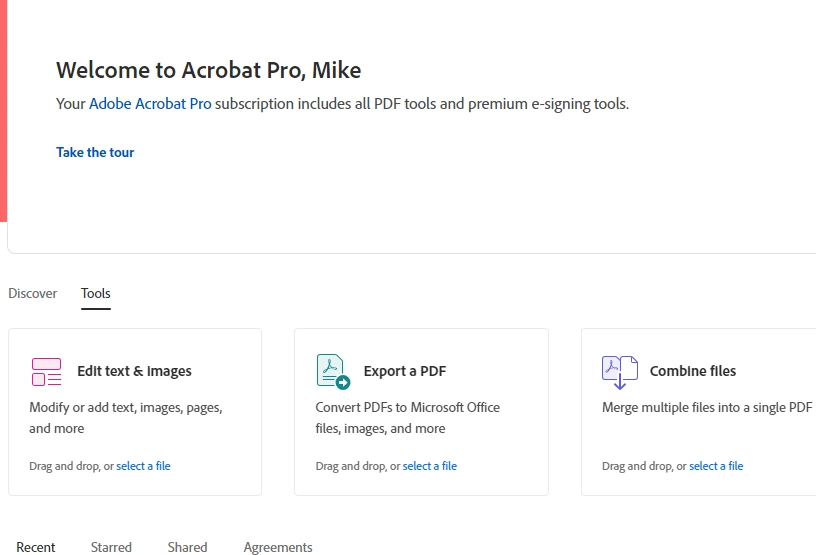Click the Edit text & images icon
Viewport: 816px width, 555px height.
pos(46,371)
